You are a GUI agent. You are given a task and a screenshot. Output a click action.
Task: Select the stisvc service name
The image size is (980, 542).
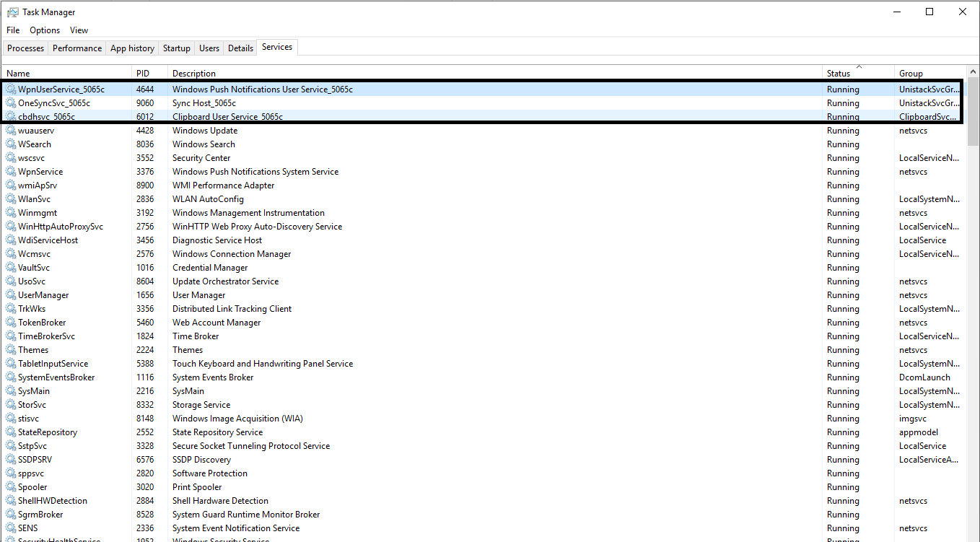29,419
